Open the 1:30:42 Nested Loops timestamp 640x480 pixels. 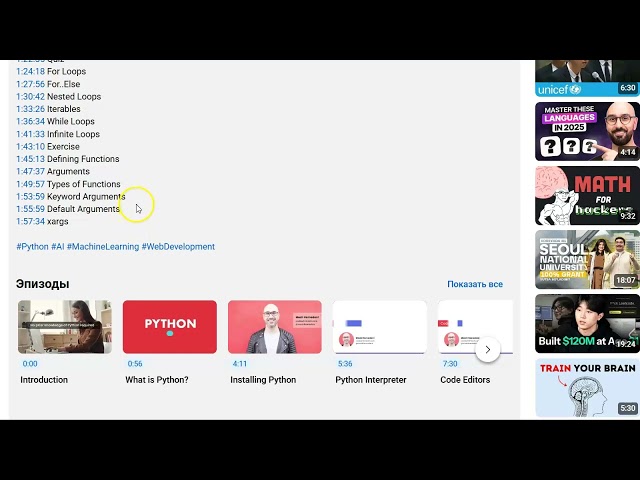tap(31, 97)
